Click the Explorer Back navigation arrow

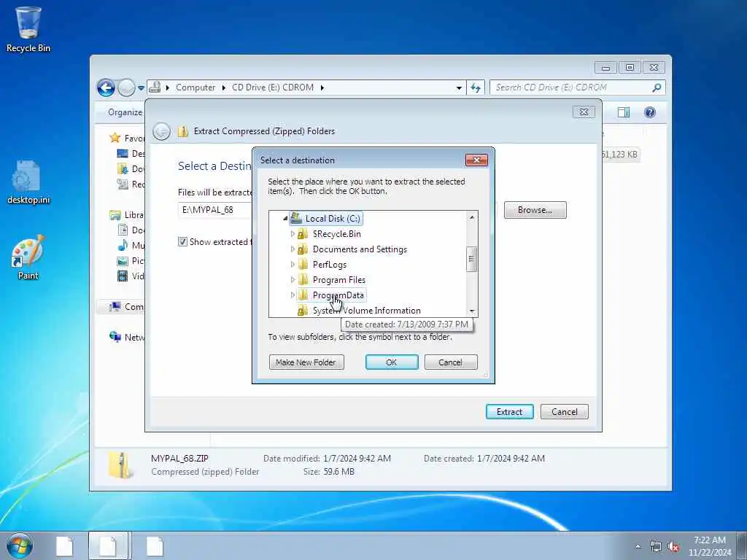107,87
